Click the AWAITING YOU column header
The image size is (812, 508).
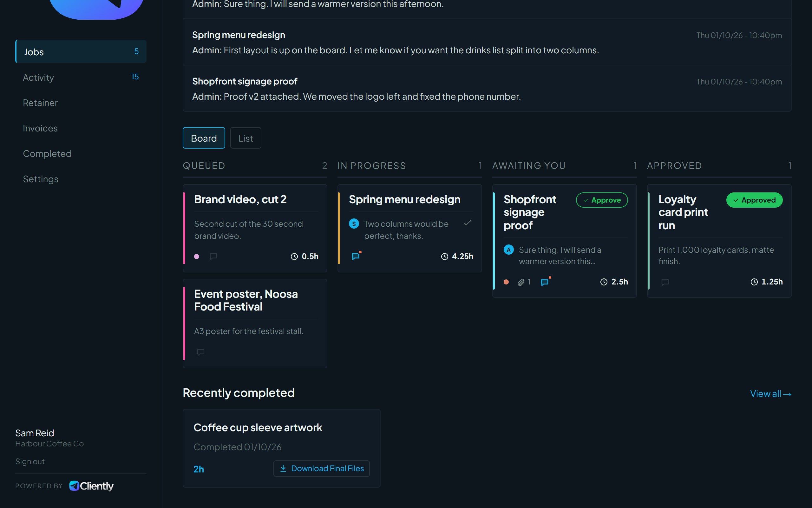[x=529, y=166]
